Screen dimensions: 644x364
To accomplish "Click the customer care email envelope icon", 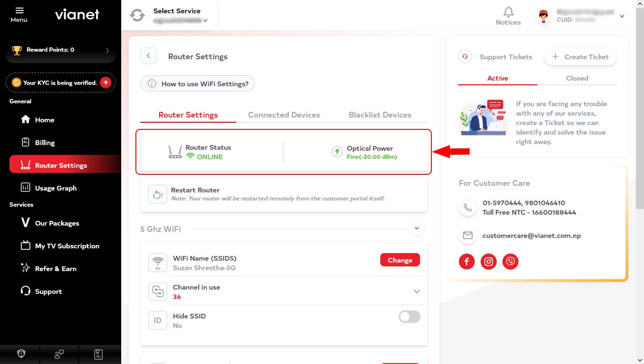I will (x=468, y=236).
